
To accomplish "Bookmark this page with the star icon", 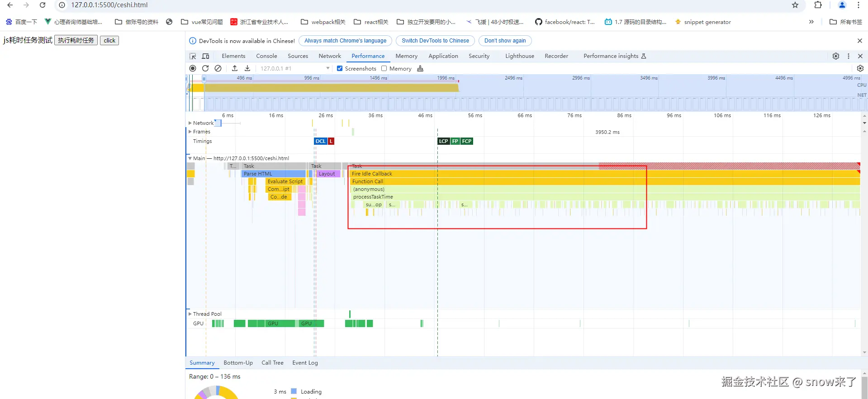I will pos(795,5).
